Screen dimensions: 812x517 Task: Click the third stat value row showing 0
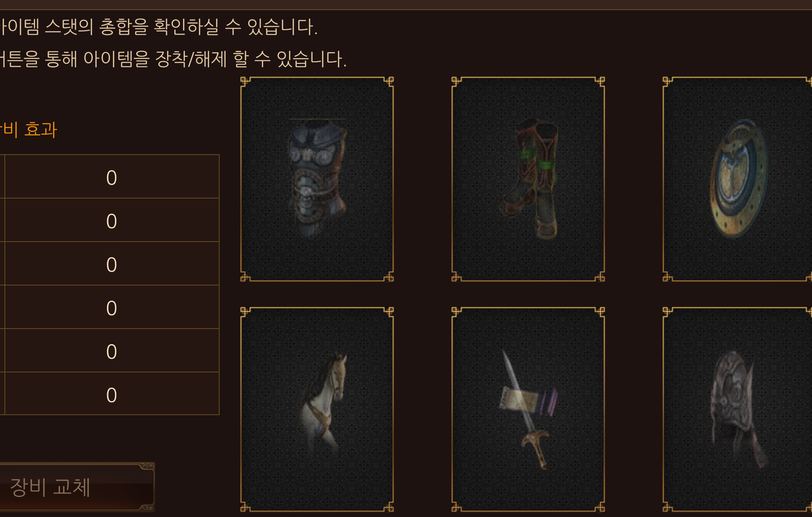coord(112,264)
